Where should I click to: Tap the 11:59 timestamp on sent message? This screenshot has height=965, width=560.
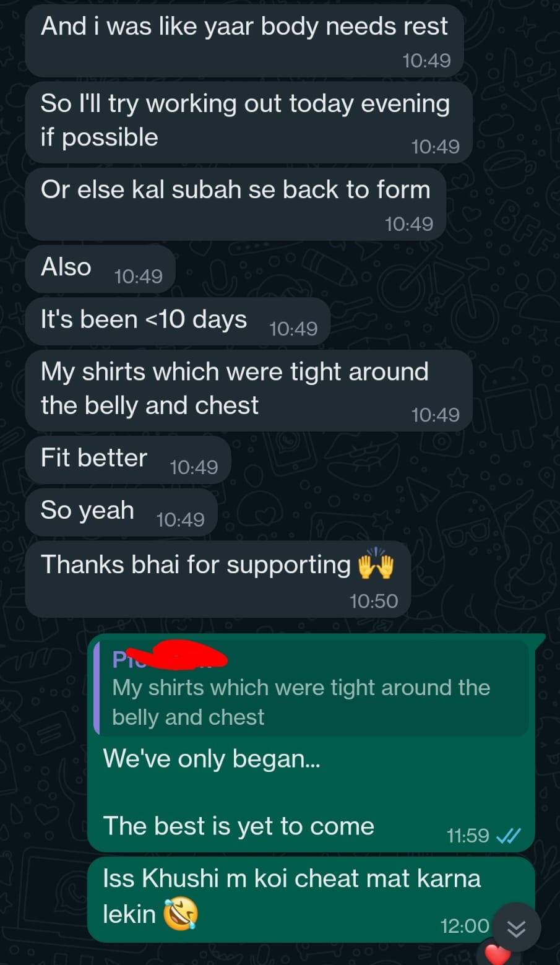coord(468,836)
